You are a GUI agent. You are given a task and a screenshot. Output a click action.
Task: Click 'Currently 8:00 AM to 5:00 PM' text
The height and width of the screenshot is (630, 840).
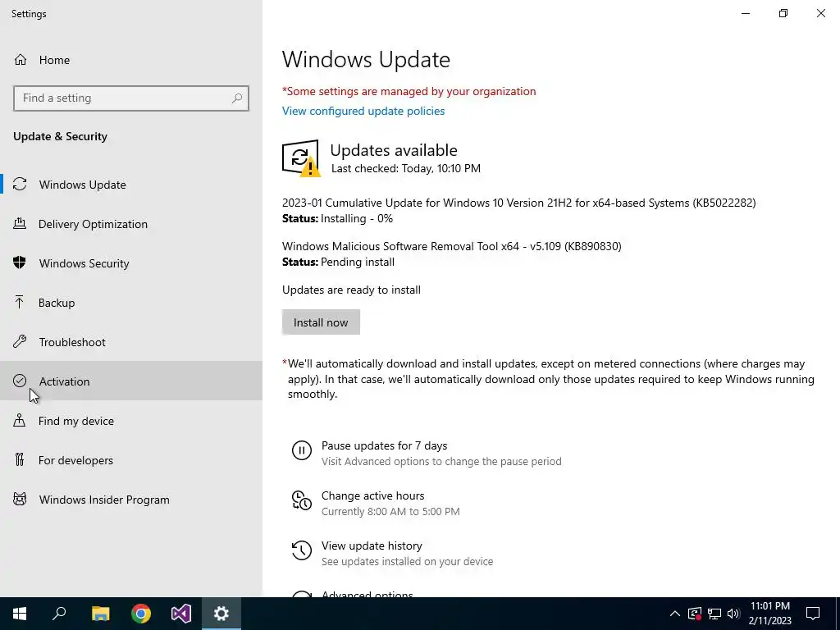[390, 511]
